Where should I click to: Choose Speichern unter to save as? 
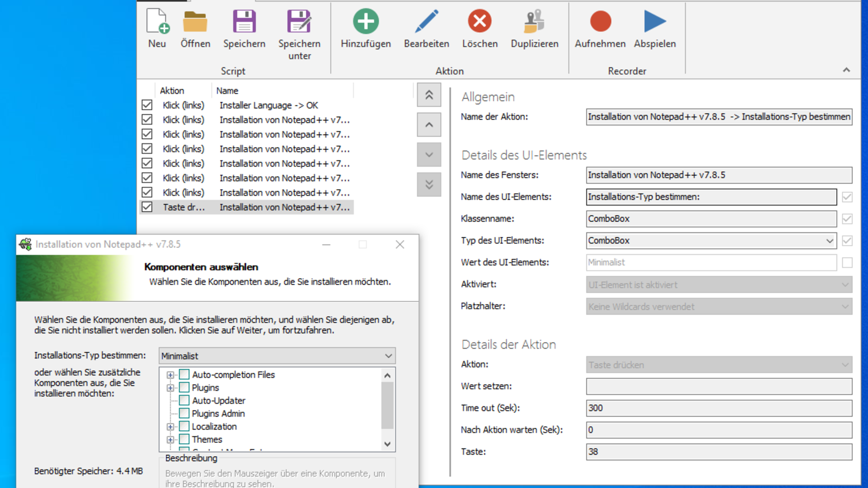click(299, 34)
